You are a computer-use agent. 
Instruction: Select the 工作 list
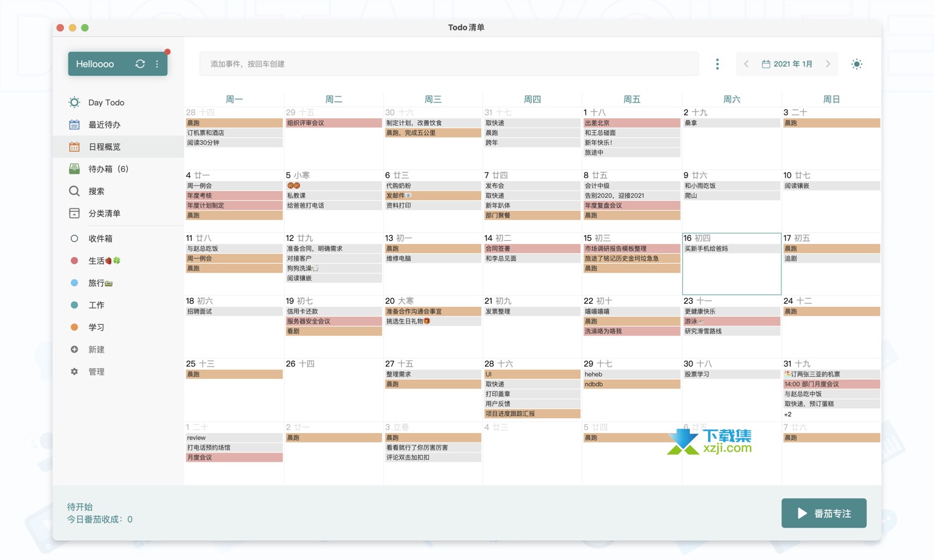[96, 306]
